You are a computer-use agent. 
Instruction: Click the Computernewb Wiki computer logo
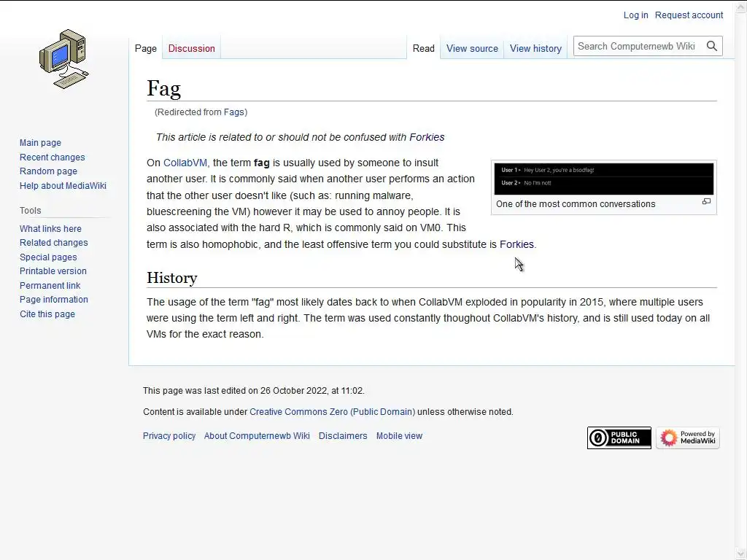coord(64,59)
